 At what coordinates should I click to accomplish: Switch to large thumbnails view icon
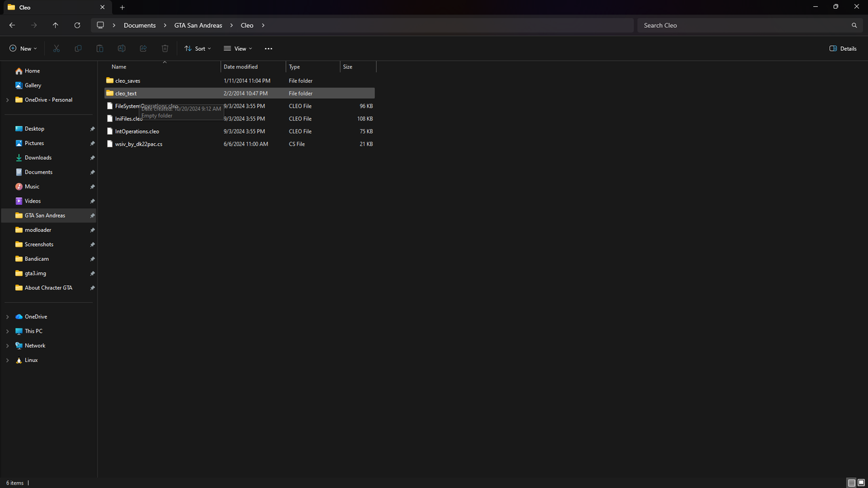[861, 483]
